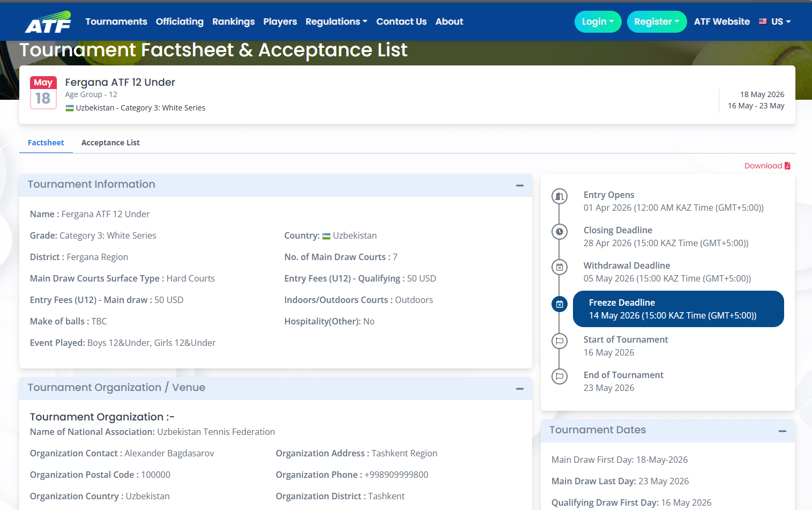Download the factsheet PDF
This screenshot has width=812, height=510.
pos(768,166)
